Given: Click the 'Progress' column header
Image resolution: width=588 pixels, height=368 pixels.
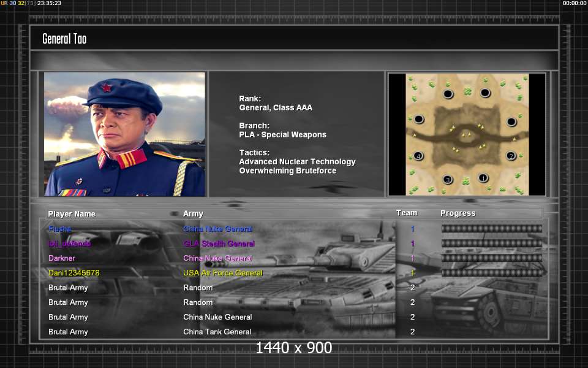Looking at the screenshot, I should point(458,213).
